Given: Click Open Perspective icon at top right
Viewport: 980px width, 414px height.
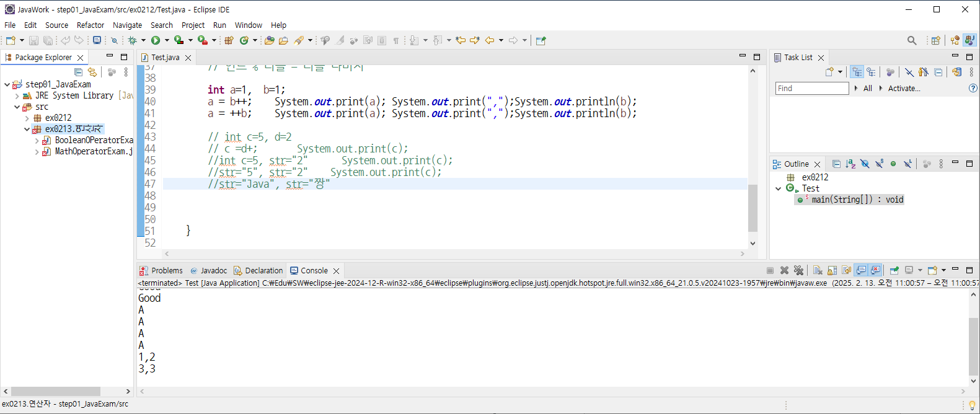Looking at the screenshot, I should click(x=936, y=40).
